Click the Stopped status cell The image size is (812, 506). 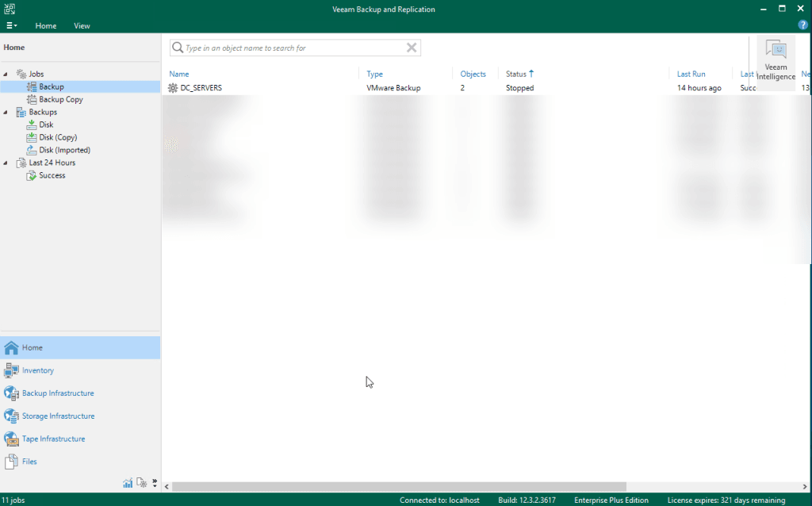520,88
